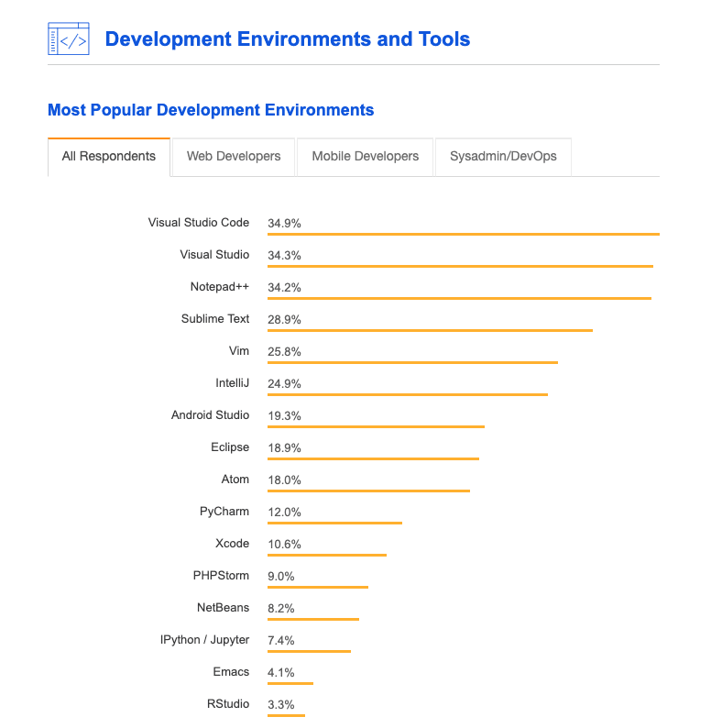Click the 3.3% value
The height and width of the screenshot is (728, 711).
tap(280, 704)
